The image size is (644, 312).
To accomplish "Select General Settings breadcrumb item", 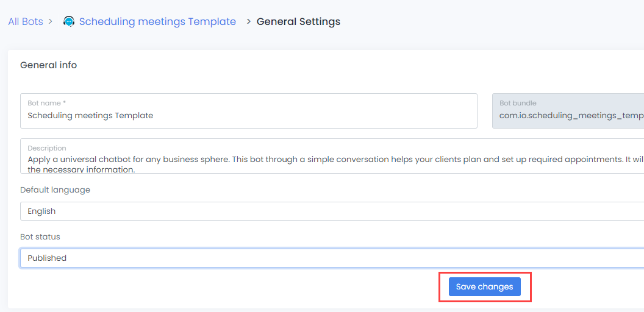I will click(298, 22).
